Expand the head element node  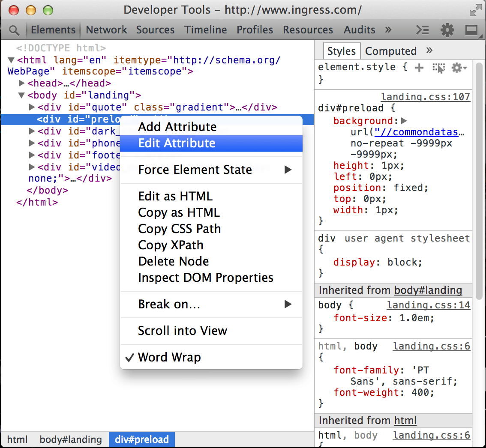(x=22, y=83)
